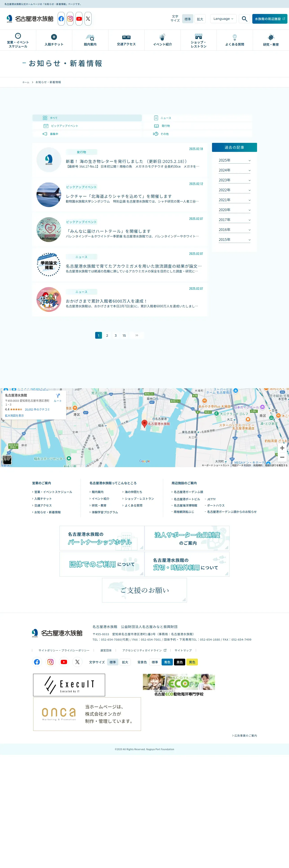Click the よくある質問 lightbulb icon
This screenshot has width=289, height=868.
pyautogui.click(x=235, y=37)
